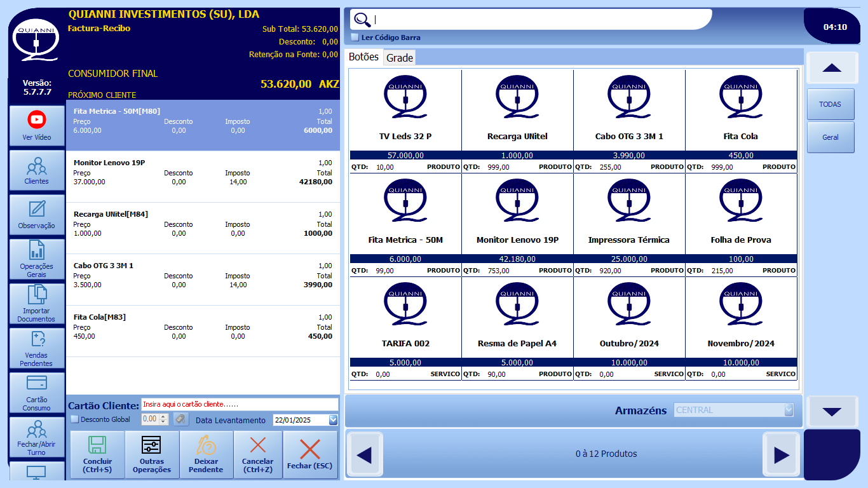
Task: Click CONSUMIDOR FINAL customer name
Action: tap(113, 74)
